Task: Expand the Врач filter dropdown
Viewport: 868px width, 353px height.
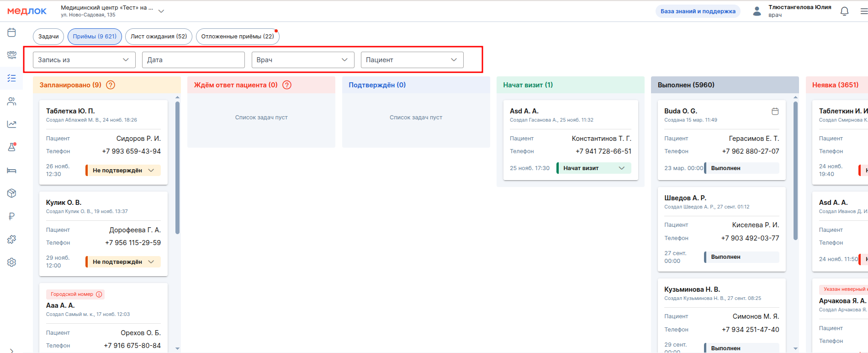Action: 302,60
